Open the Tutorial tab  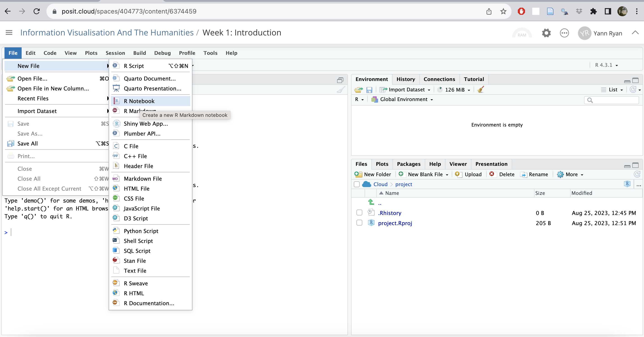474,79
